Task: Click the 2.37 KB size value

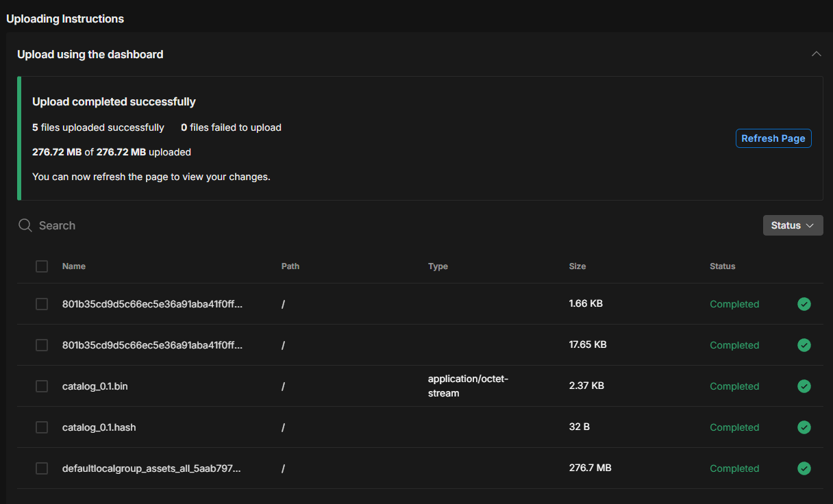Action: [x=586, y=386]
